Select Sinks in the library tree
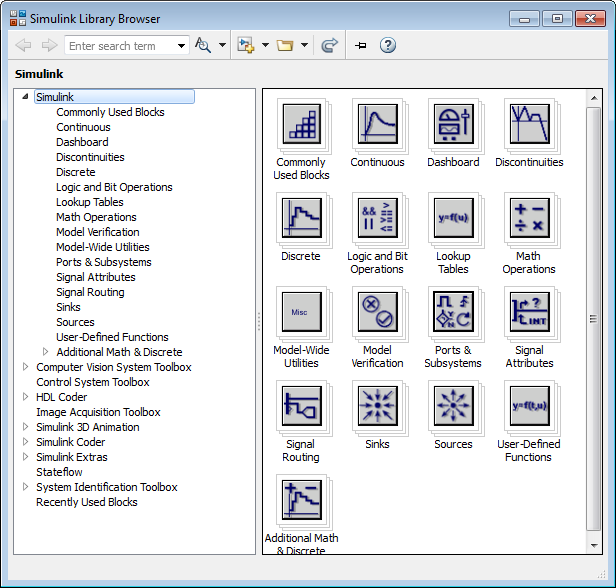Viewport: 616px width, 588px height. 68,307
